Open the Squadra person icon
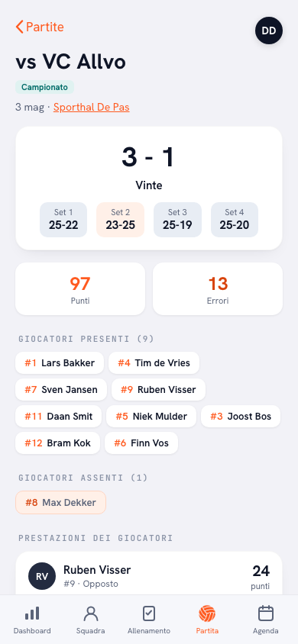The height and width of the screenshot is (644, 298). 90,613
